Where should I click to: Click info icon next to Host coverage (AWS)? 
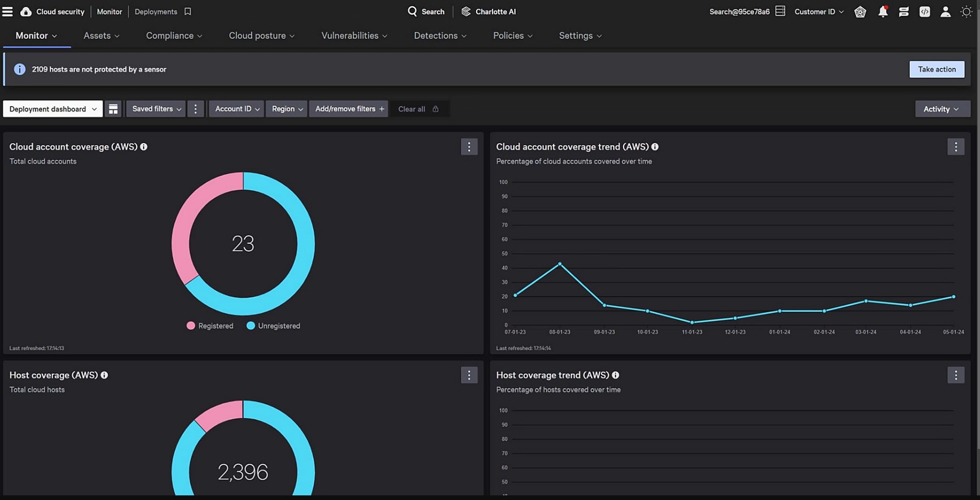tap(104, 375)
